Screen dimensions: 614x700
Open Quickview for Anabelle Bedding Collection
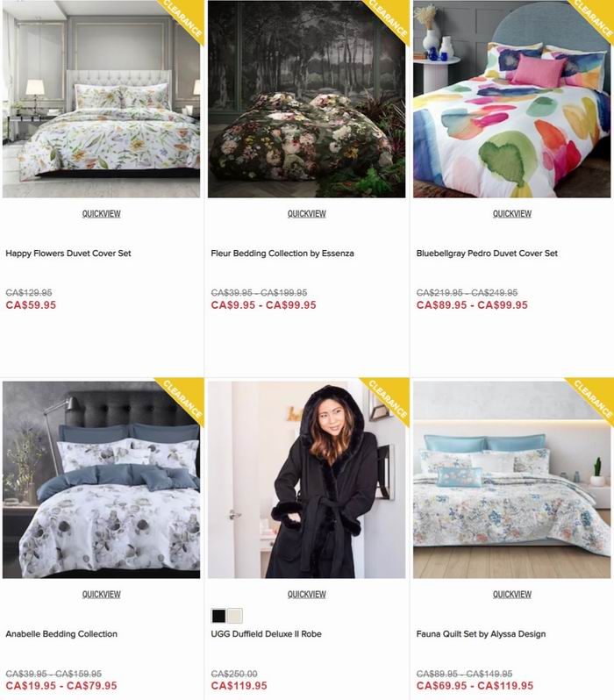click(x=102, y=595)
